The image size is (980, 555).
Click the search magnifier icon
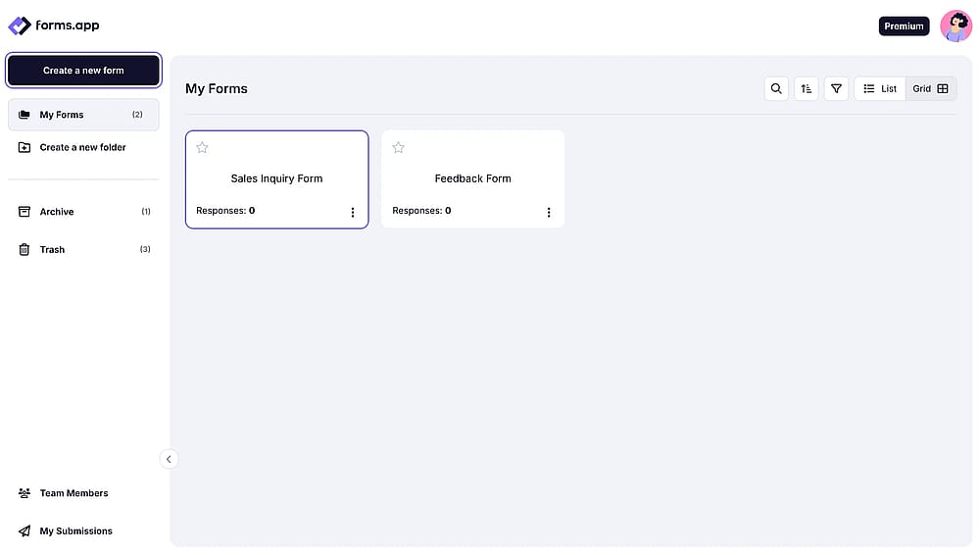pyautogui.click(x=776, y=89)
